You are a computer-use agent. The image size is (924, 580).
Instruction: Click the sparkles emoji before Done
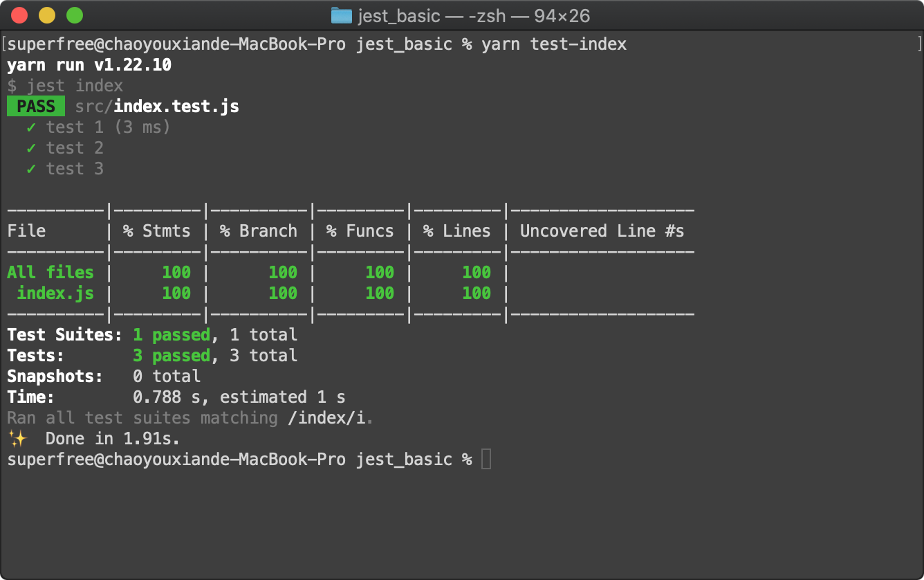click(x=17, y=438)
